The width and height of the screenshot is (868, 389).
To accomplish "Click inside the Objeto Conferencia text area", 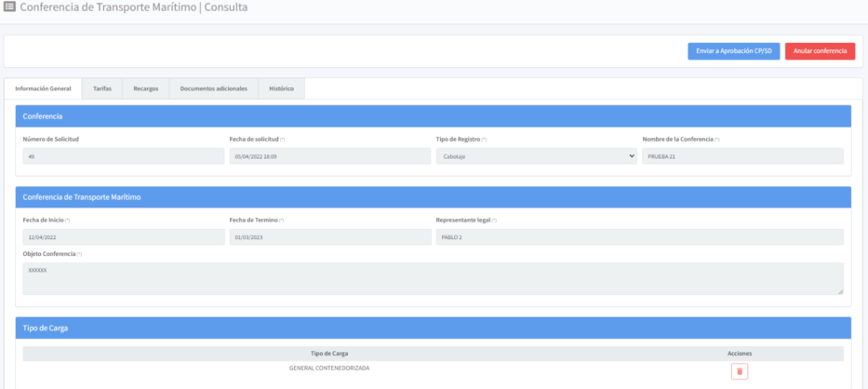I will tap(433, 278).
